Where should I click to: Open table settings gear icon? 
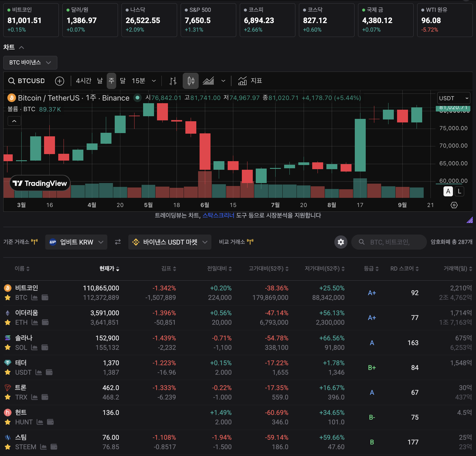[x=341, y=242]
